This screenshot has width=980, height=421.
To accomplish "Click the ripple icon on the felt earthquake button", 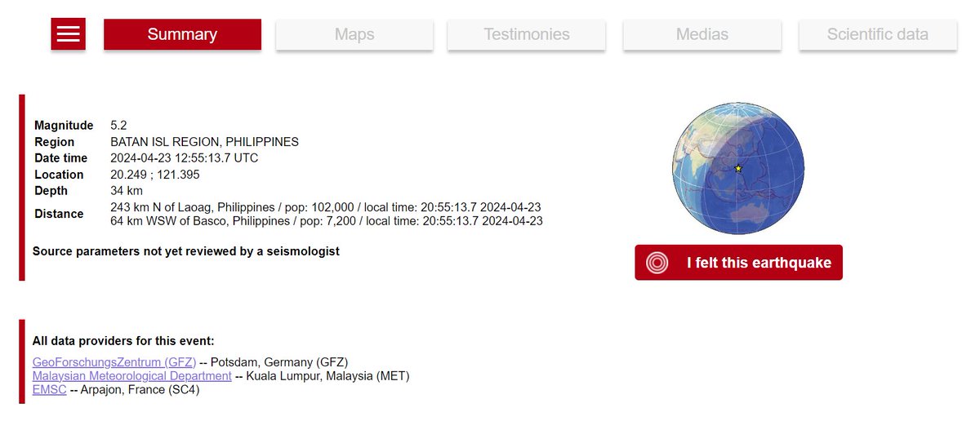I will point(657,263).
